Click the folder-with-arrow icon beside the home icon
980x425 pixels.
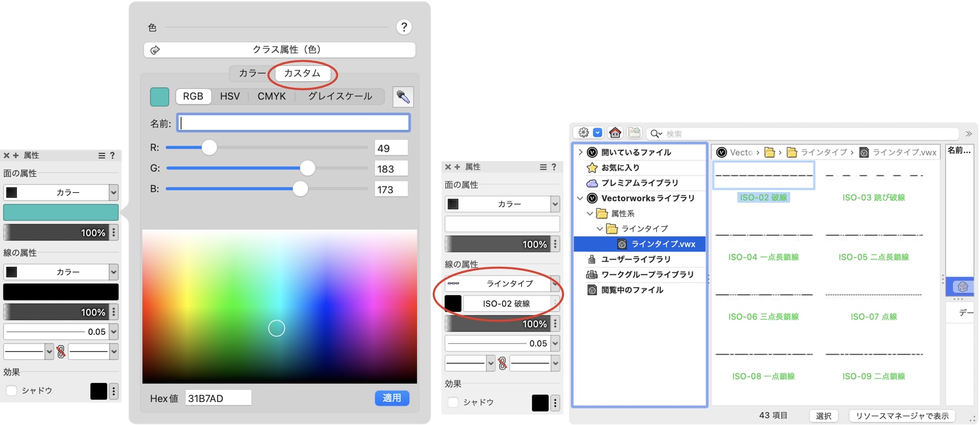(634, 133)
